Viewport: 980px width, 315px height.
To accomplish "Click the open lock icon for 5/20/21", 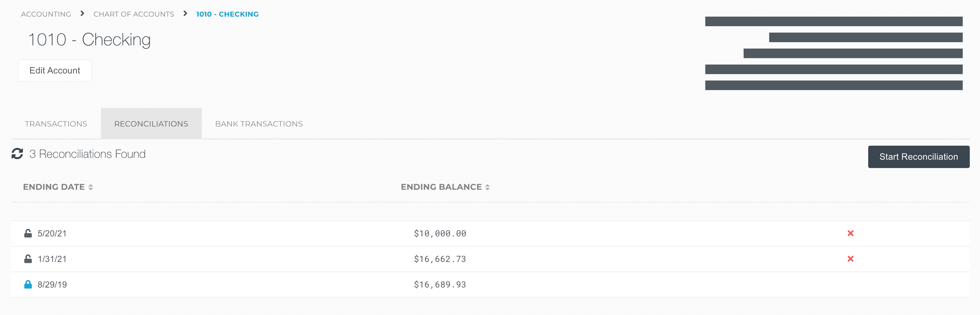I will [28, 233].
